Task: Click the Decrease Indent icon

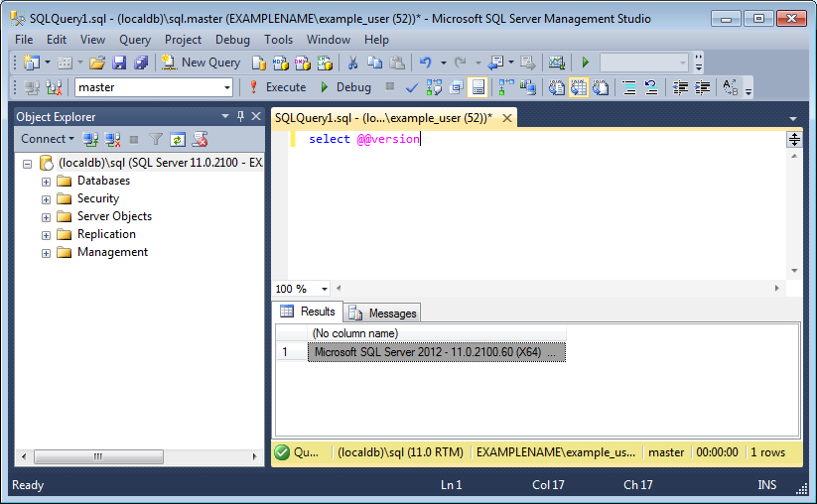Action: pos(680,87)
